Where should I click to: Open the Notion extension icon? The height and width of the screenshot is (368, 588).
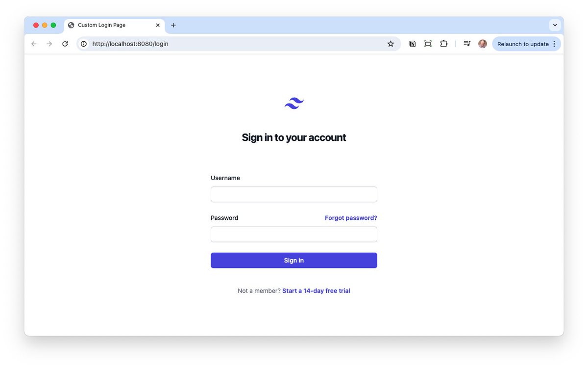tap(413, 44)
